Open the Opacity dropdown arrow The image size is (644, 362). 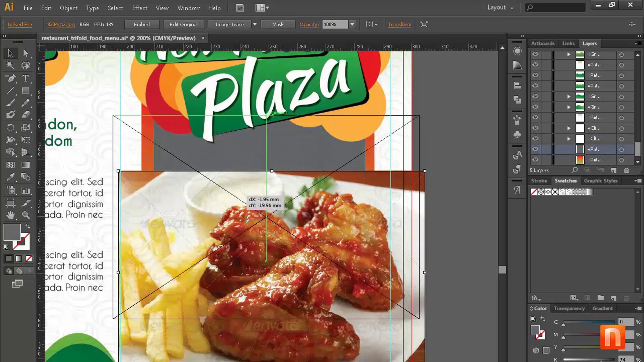pyautogui.click(x=352, y=24)
